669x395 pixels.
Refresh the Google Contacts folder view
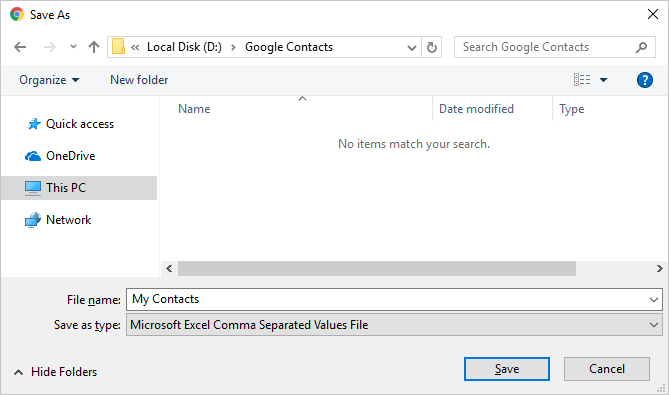(432, 47)
